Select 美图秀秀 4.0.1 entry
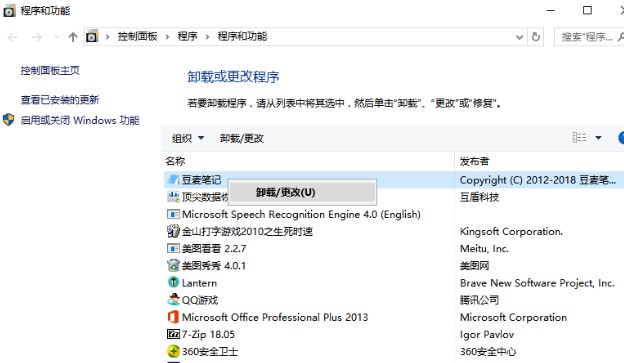 click(214, 265)
